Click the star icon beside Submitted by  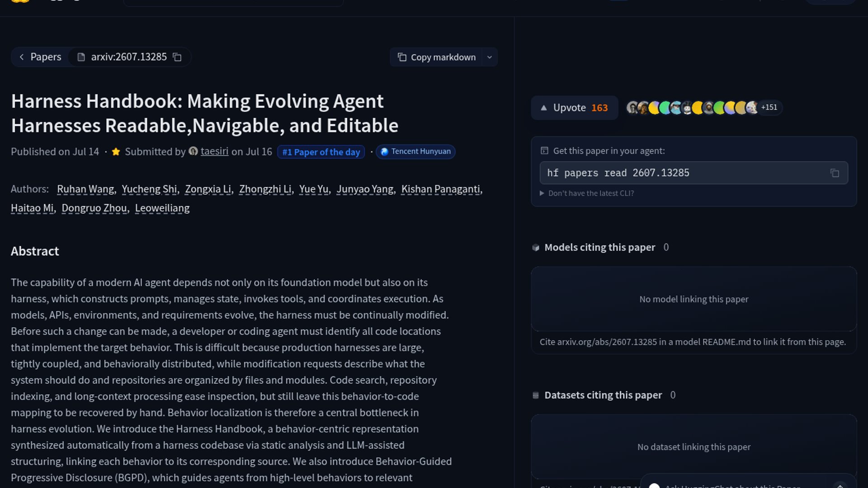pyautogui.click(x=116, y=151)
